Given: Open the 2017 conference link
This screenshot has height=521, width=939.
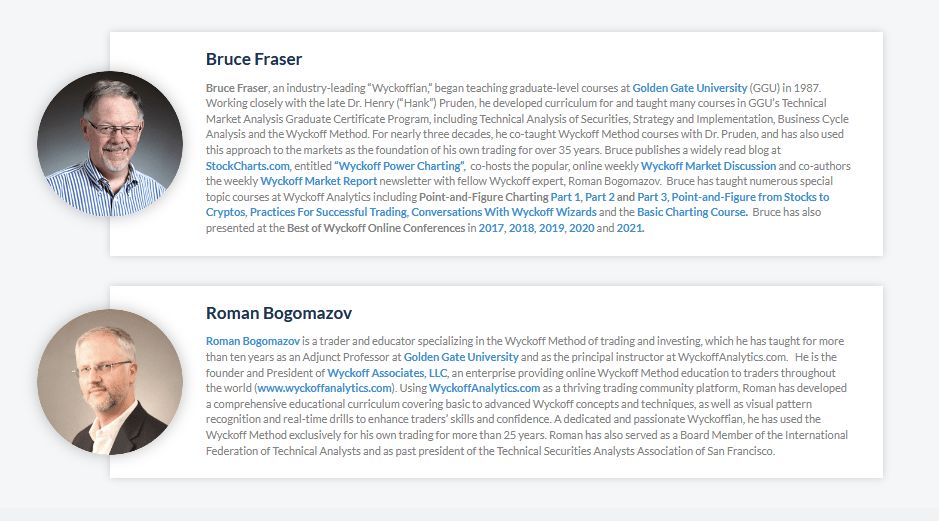Looking at the screenshot, I should tap(490, 228).
